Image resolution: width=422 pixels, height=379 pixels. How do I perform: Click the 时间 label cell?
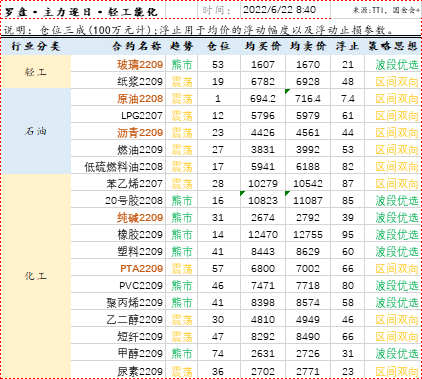(219, 10)
